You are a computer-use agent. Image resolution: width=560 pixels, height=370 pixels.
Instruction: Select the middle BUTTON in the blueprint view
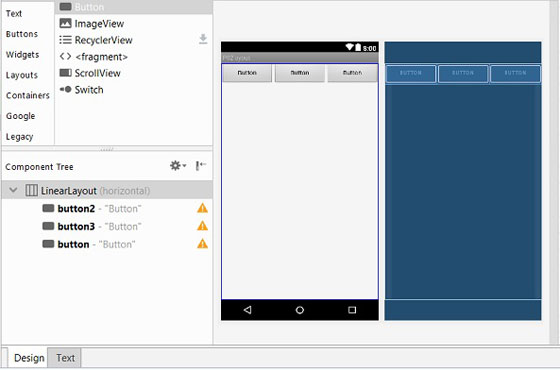tap(463, 74)
